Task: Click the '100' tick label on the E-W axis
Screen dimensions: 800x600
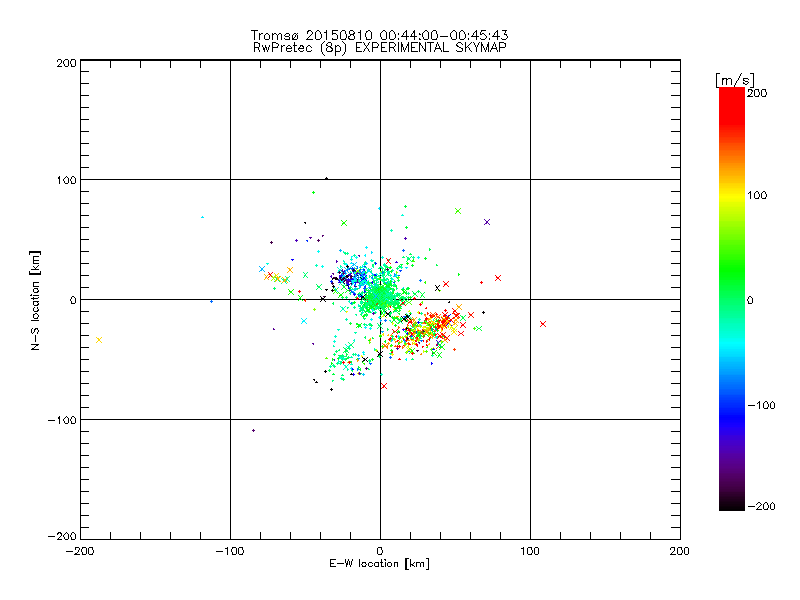Action: tap(530, 551)
